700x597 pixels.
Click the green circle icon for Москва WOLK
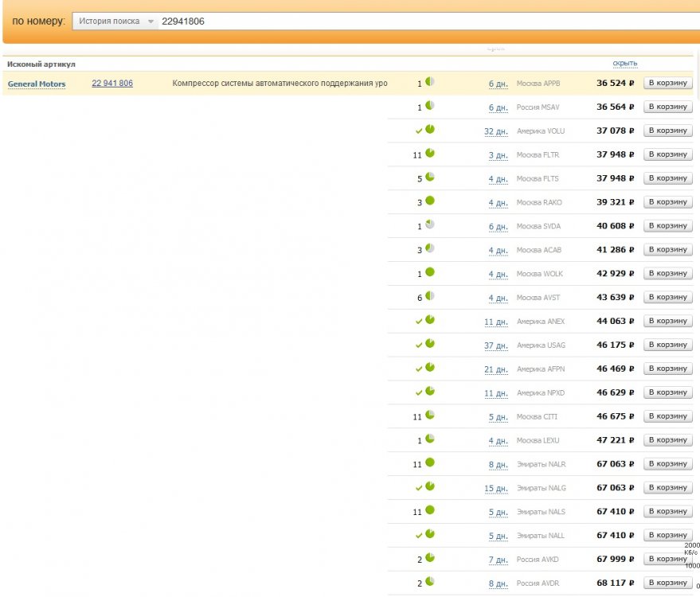[x=430, y=272]
